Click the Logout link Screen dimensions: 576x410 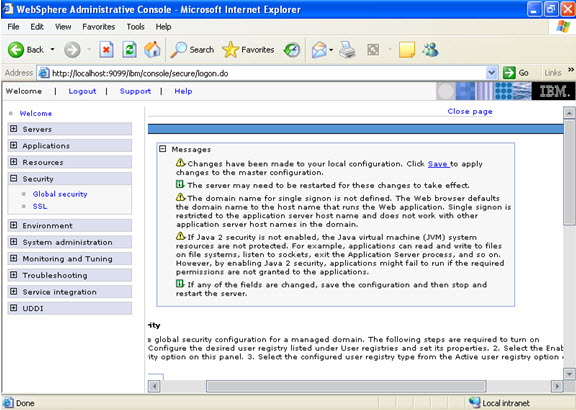pos(82,91)
